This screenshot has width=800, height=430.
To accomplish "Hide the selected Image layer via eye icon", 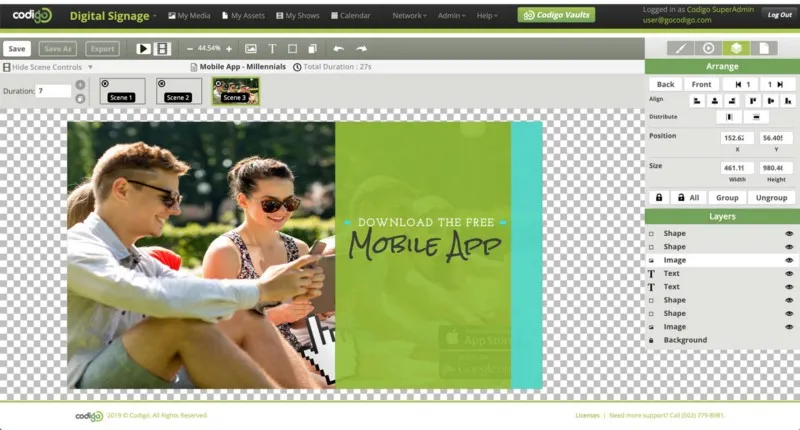I will (789, 260).
